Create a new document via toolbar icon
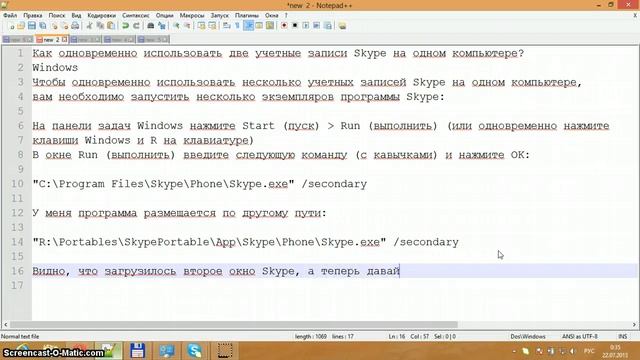The width and height of the screenshot is (640, 360). (12, 26)
